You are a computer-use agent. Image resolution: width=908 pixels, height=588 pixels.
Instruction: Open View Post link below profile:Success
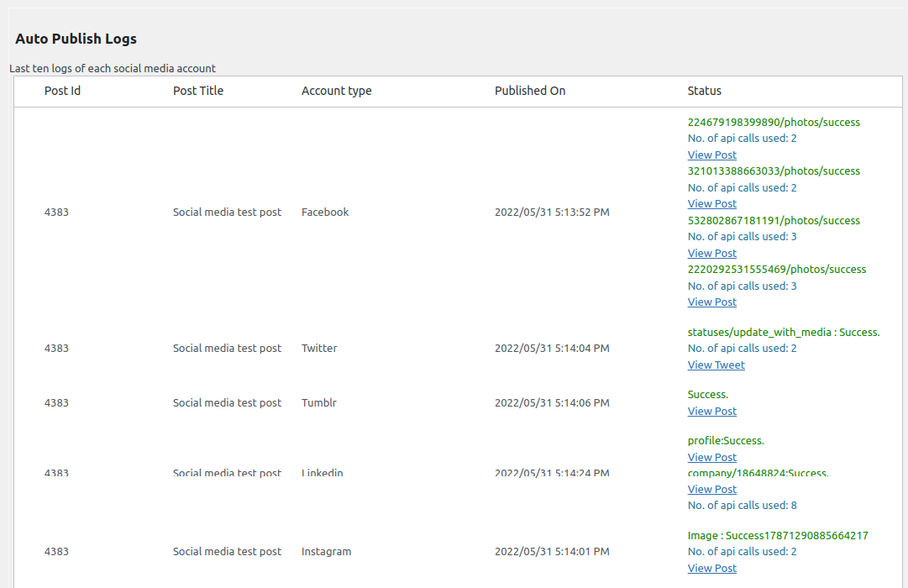(711, 457)
